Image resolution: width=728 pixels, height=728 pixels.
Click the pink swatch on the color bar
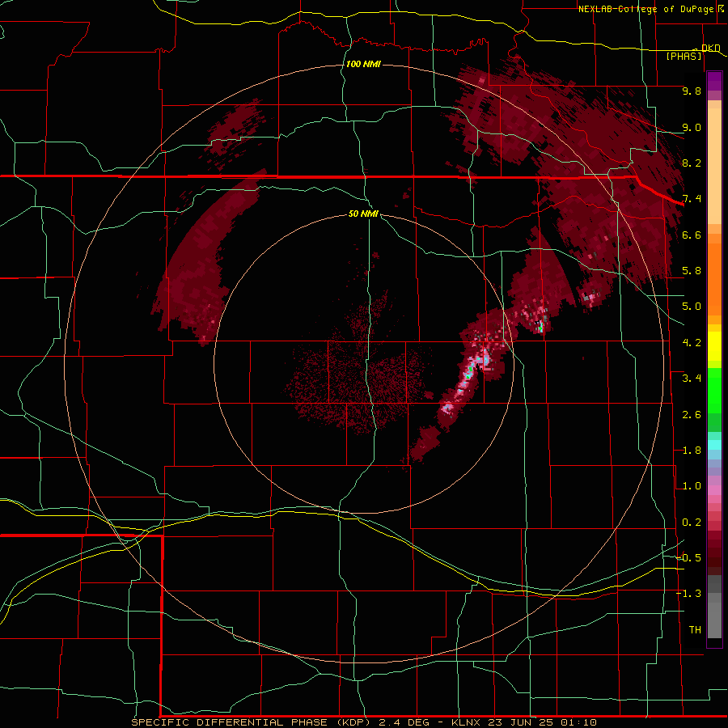click(714, 490)
